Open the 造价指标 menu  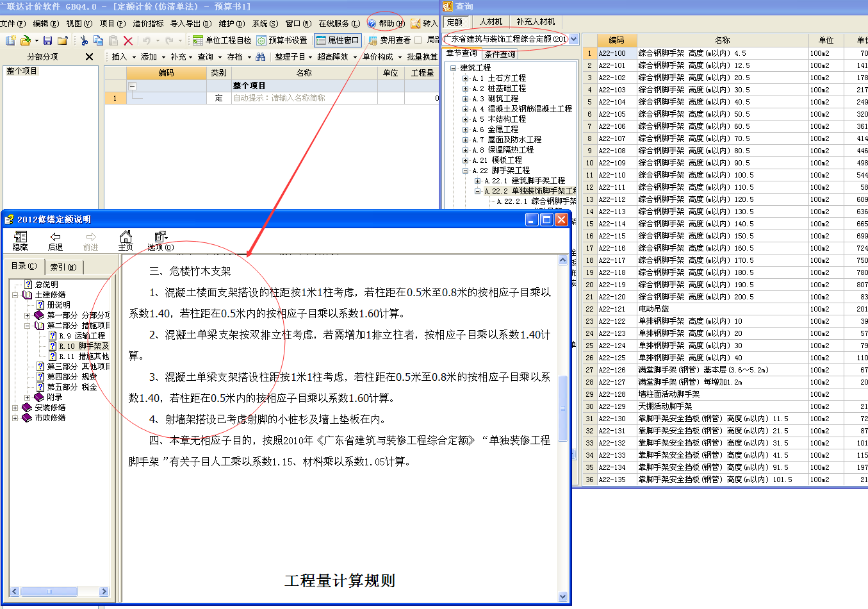coord(148,24)
